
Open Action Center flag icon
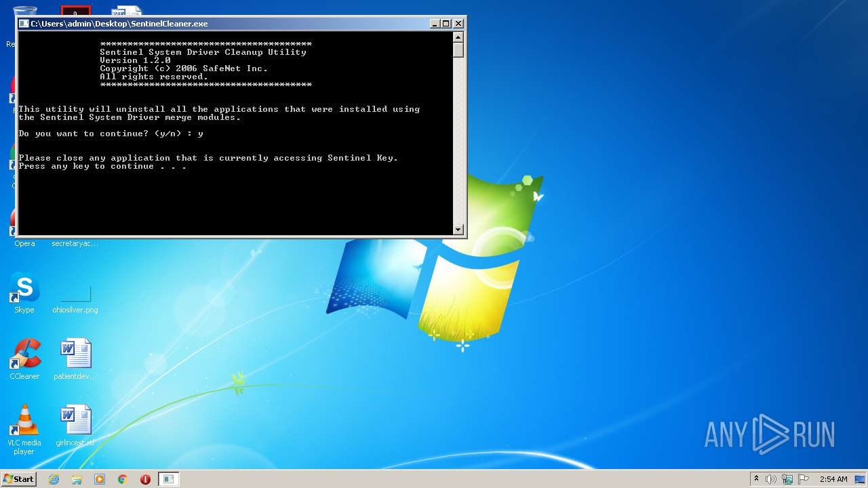coord(804,479)
